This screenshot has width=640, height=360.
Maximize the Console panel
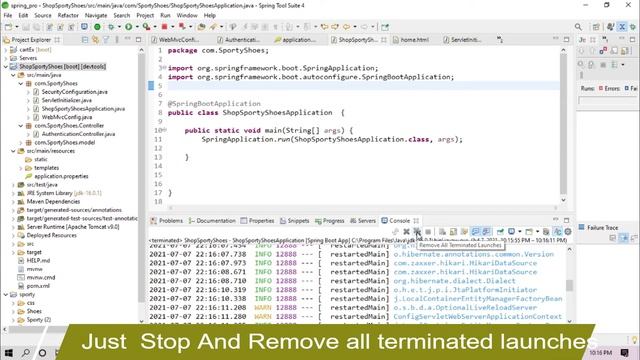tap(566, 220)
